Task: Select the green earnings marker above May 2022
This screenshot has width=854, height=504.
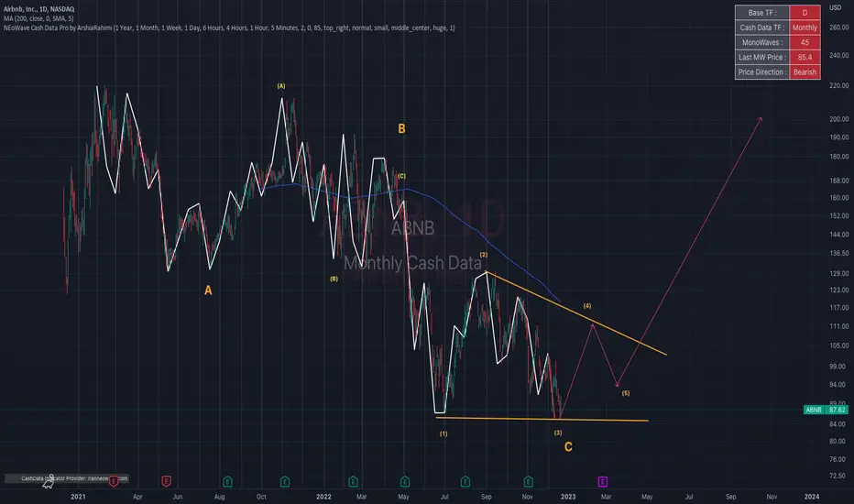Action: coord(405,481)
